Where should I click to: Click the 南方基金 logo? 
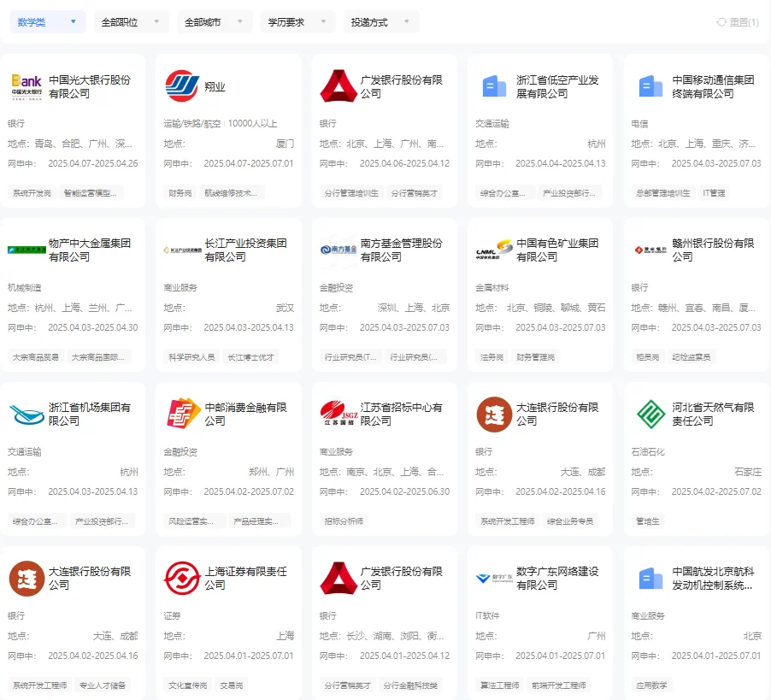[x=338, y=250]
